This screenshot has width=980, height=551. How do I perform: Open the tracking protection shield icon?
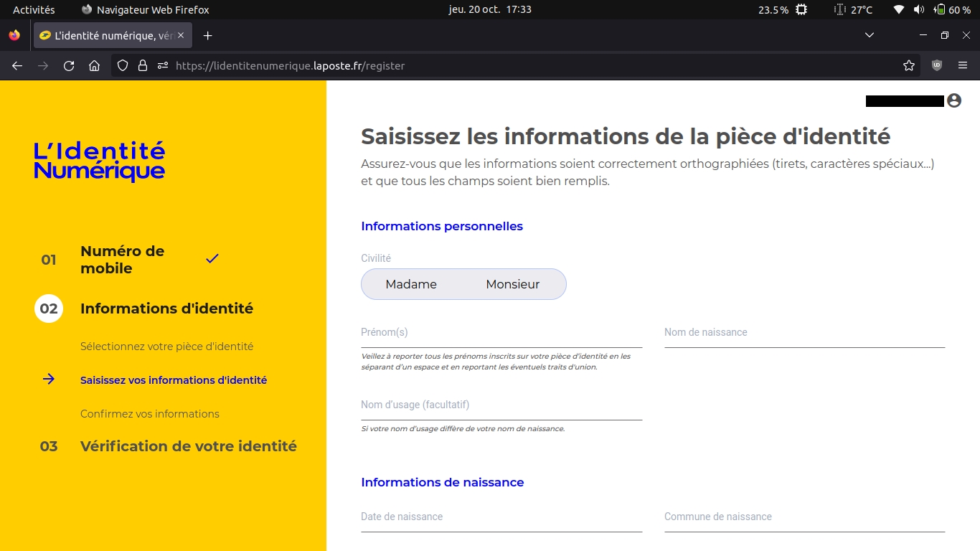tap(123, 66)
